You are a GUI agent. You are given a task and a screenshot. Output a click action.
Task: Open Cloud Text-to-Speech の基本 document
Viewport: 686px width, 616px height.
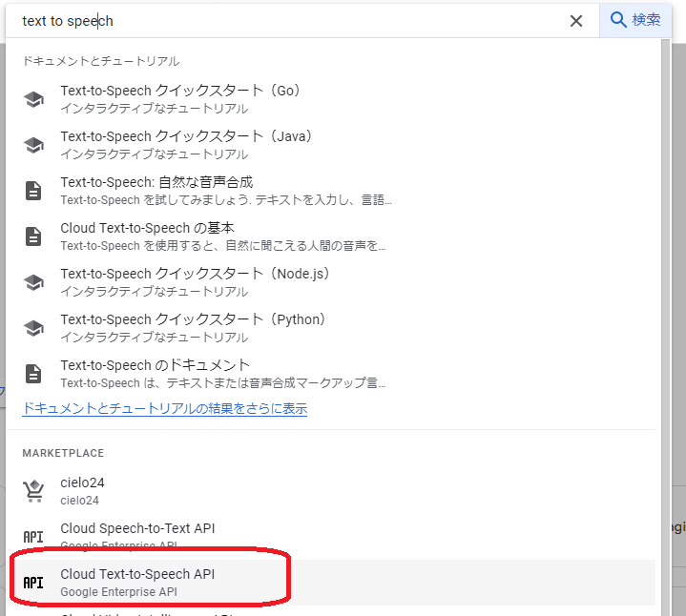331,236
